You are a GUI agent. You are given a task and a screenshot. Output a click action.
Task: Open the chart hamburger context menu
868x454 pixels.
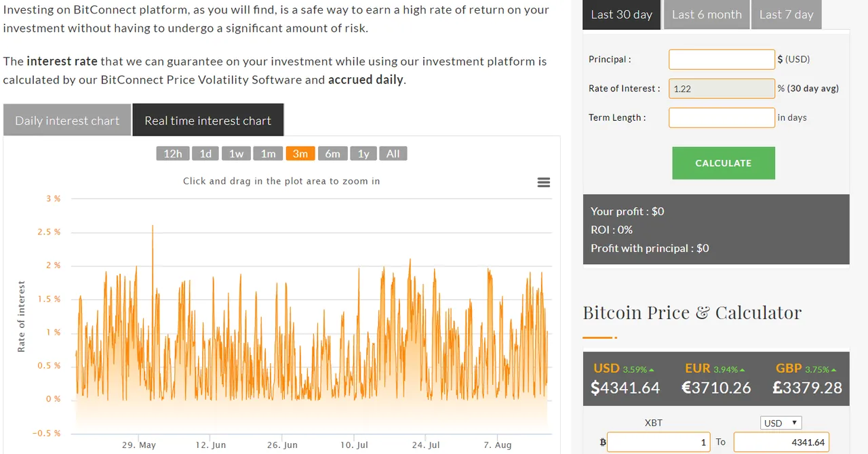[543, 182]
